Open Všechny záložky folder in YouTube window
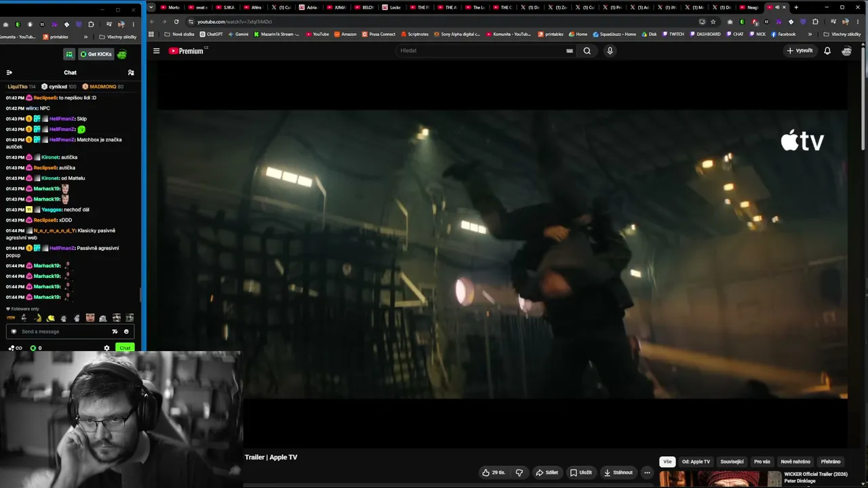Screen dimensions: 868x488 842,34
